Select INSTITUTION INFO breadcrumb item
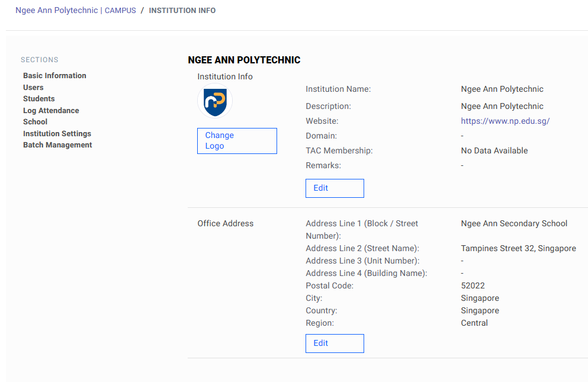588x382 pixels. [182, 11]
